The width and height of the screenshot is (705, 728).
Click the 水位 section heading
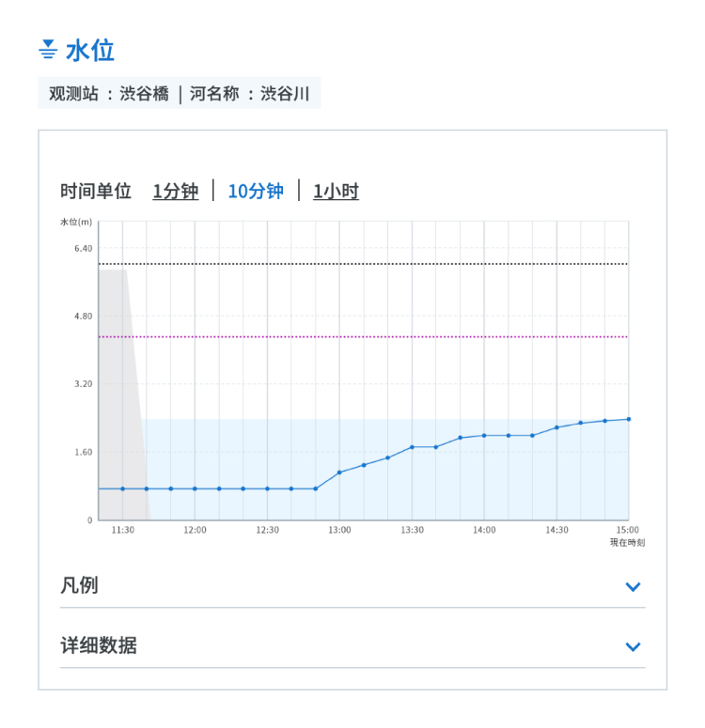click(89, 50)
